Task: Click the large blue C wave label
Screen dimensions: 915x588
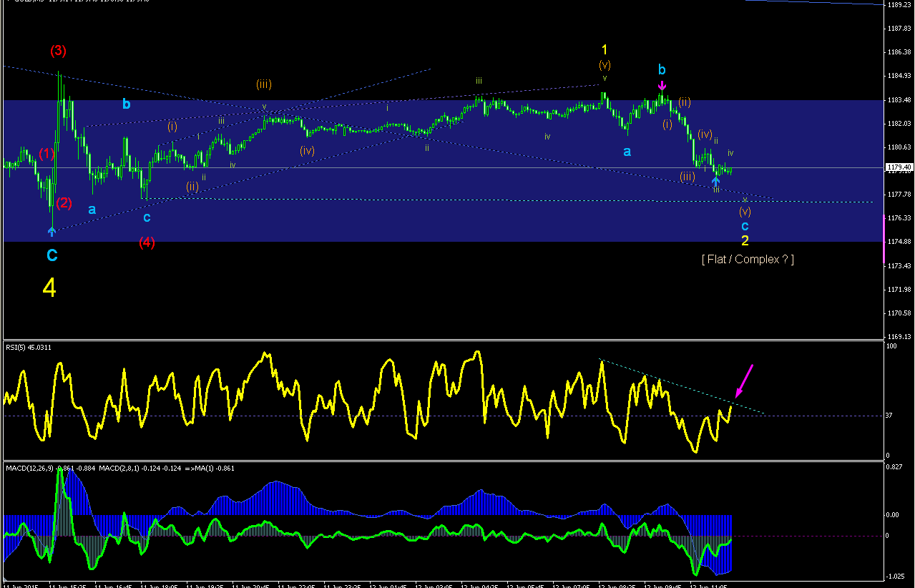Action: 52,255
